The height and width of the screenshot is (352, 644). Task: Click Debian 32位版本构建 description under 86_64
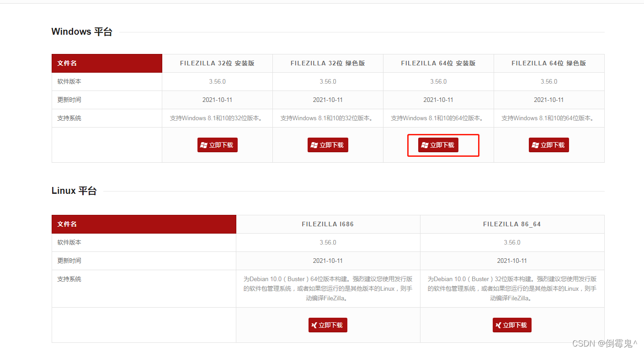pos(512,288)
